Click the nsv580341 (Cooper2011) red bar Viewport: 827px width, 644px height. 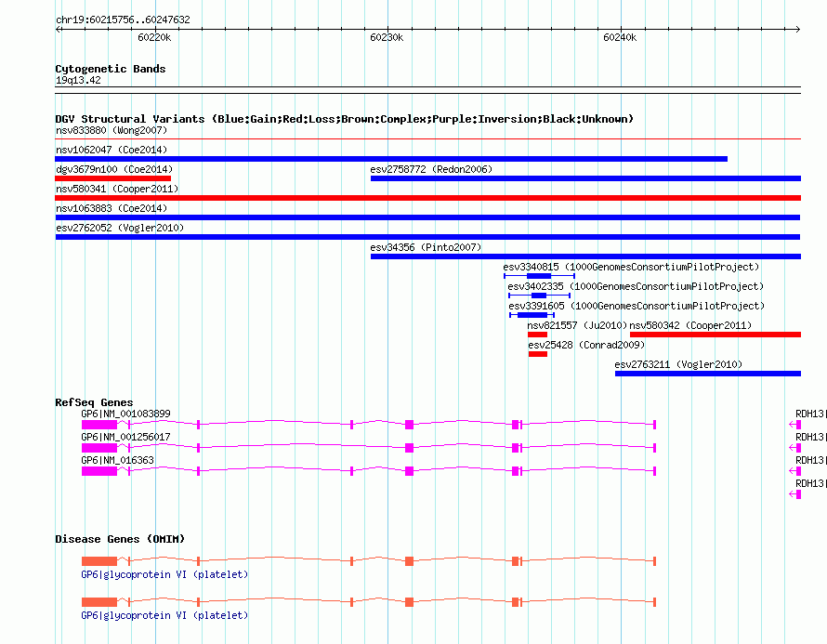point(427,198)
